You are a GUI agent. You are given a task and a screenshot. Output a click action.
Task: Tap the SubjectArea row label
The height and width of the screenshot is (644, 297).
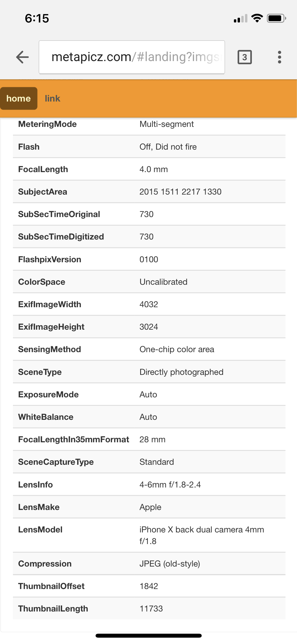click(x=43, y=192)
